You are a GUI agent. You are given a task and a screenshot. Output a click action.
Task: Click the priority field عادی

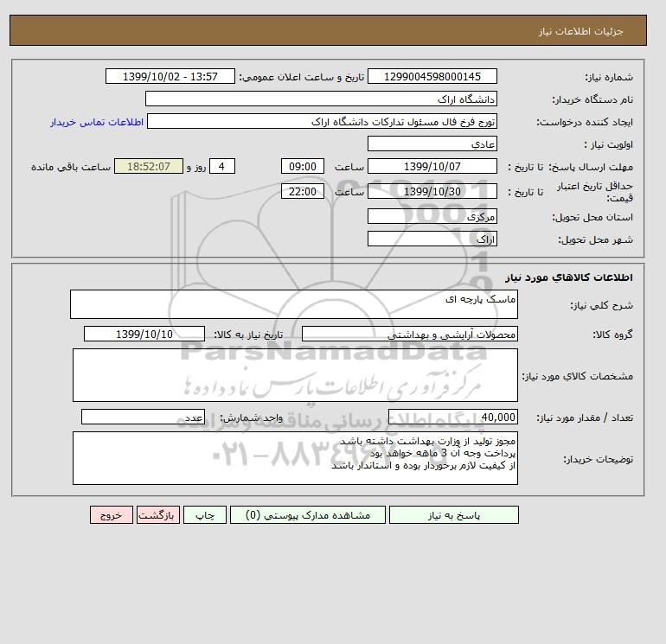tap(432, 143)
